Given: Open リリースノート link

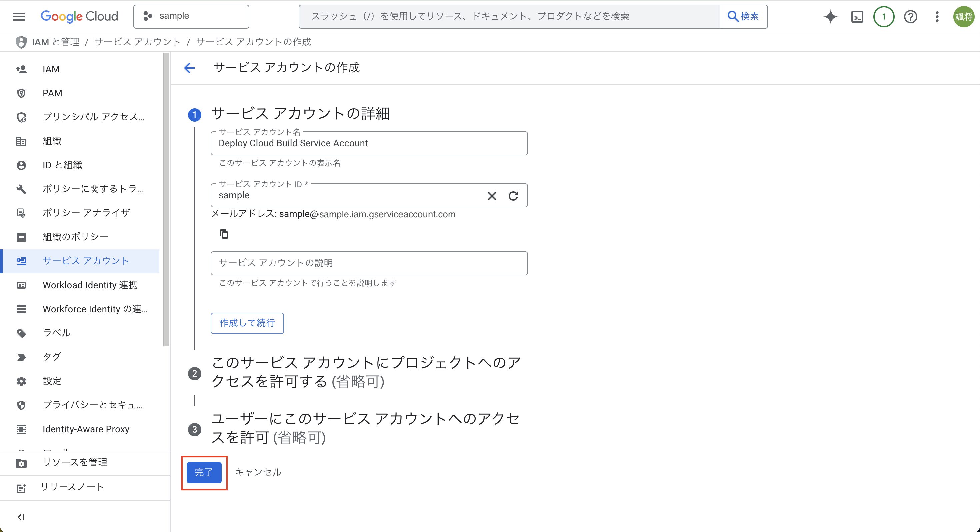Looking at the screenshot, I should (x=85, y=487).
